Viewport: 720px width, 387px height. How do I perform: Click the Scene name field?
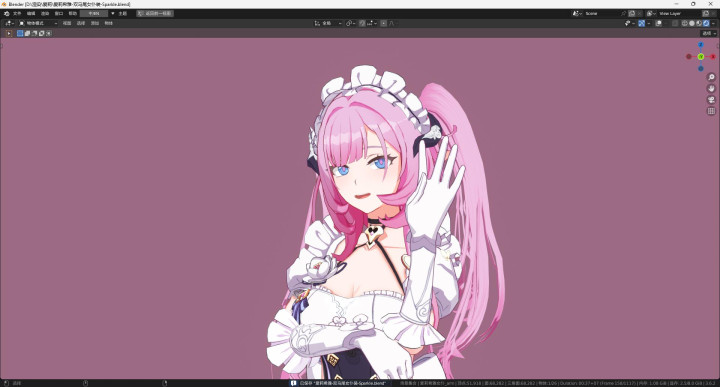(x=602, y=13)
